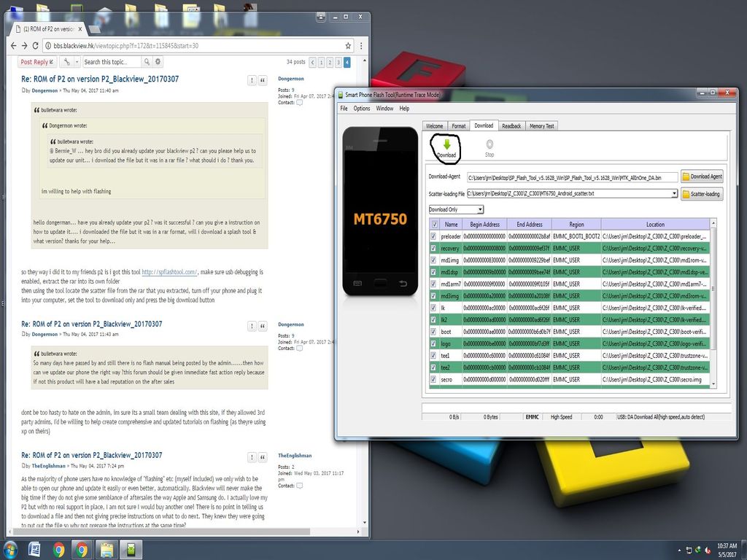
Task: Report the Dongermon post from 11:43 am
Action: coord(252,326)
